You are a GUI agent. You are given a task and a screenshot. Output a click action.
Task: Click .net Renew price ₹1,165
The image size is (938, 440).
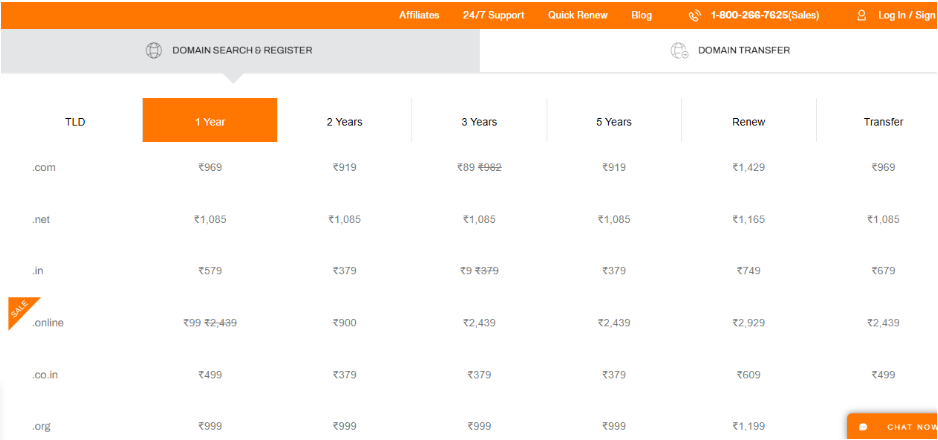748,219
